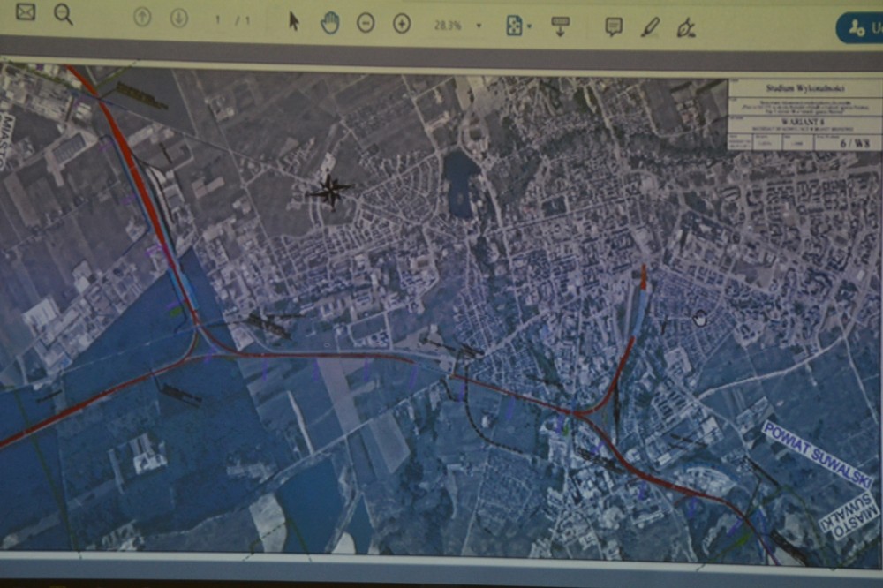Go to next page with down arrow
This screenshot has height=588, width=883.
[x=179, y=19]
